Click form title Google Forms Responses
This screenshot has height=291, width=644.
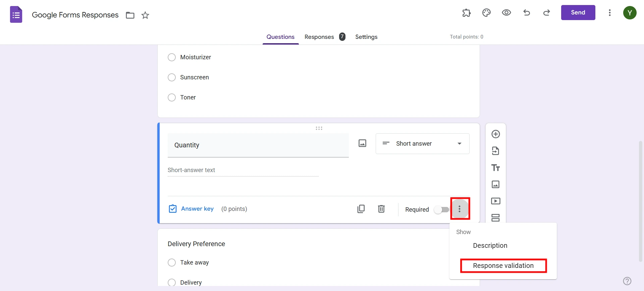click(75, 15)
